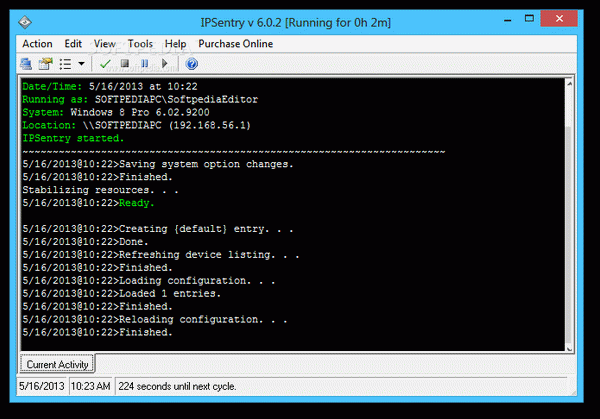This screenshot has width=600, height=419.
Task: Click the 'IPSentry started.' log line
Action: pos(73,138)
